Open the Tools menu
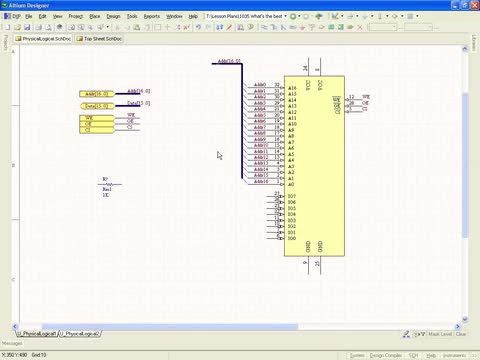The height and width of the screenshot is (360, 480). pyautogui.click(x=132, y=16)
